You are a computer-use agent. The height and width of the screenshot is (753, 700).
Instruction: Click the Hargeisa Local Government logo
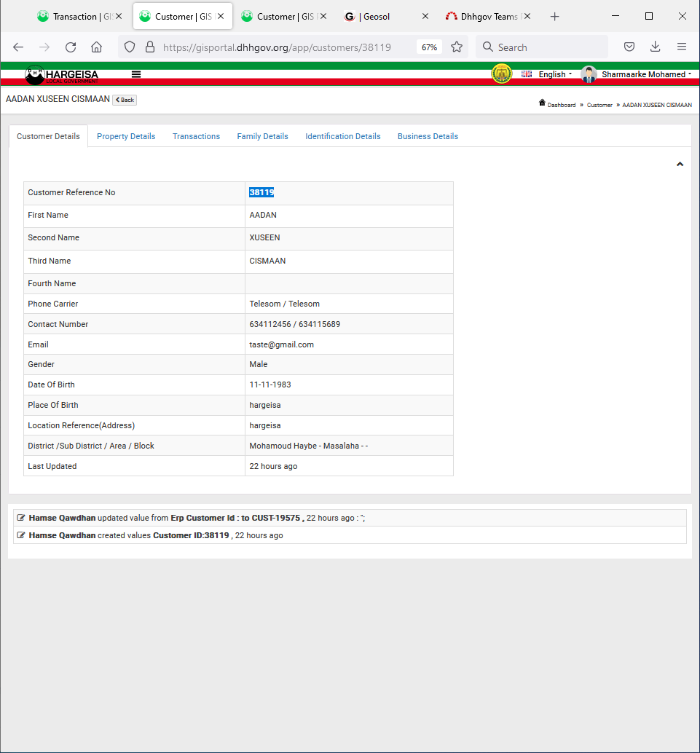[x=61, y=75]
